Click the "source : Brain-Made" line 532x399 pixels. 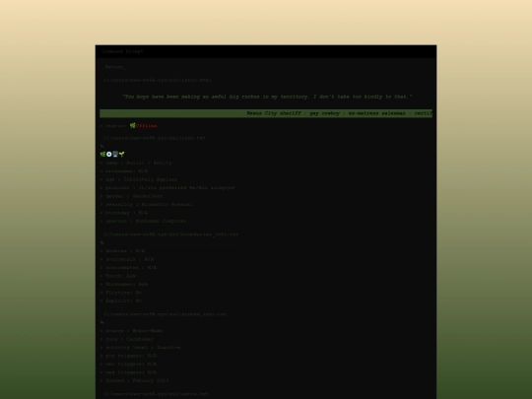pos(131,331)
